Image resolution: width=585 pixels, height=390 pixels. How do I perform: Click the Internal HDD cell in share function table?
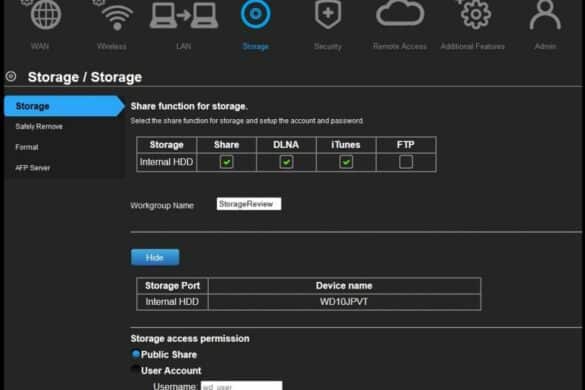pos(166,162)
